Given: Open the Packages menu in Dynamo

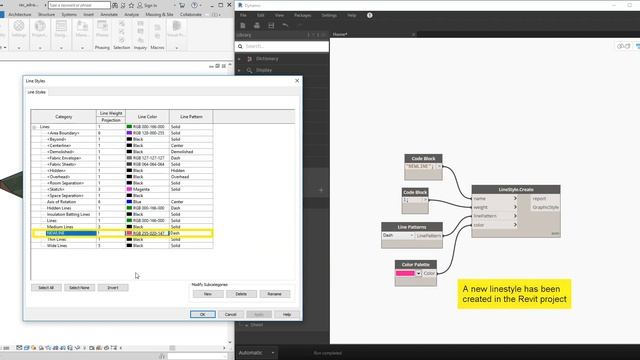Looking at the screenshot, I should point(302,15).
